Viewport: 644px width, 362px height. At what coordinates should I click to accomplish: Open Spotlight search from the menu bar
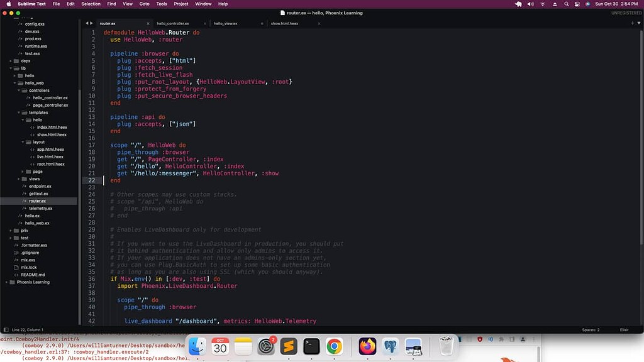pos(566,3)
